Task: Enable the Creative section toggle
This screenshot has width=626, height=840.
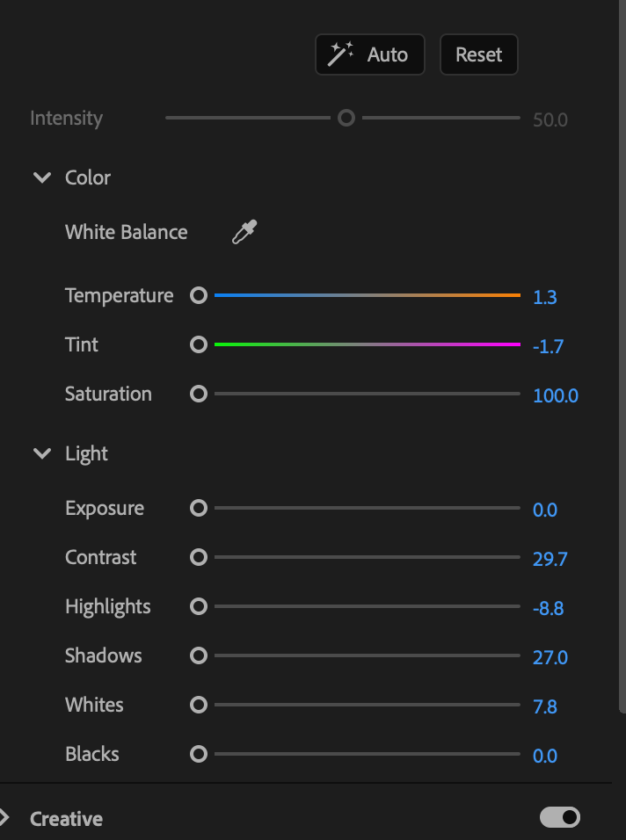Action: click(x=561, y=817)
